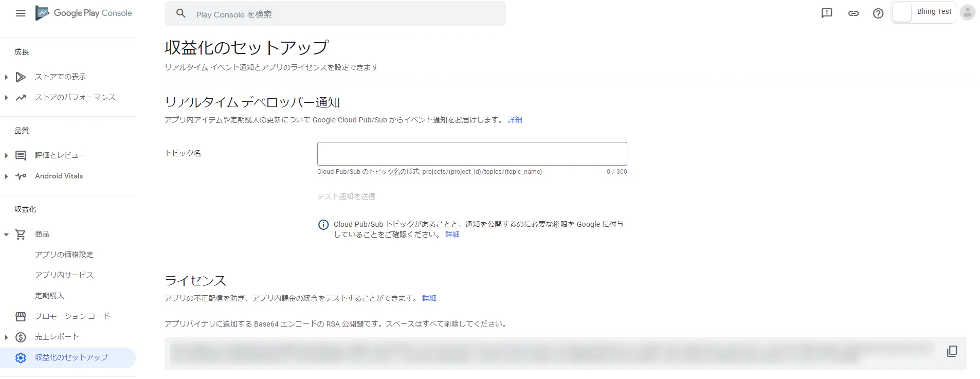The height and width of the screenshot is (379, 980).
Task: Open 詳細 link for リアルタイム デベロッパー通知
Action: coord(515,120)
